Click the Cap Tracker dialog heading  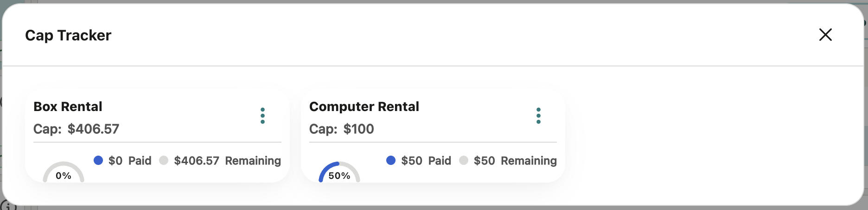pyautogui.click(x=68, y=35)
